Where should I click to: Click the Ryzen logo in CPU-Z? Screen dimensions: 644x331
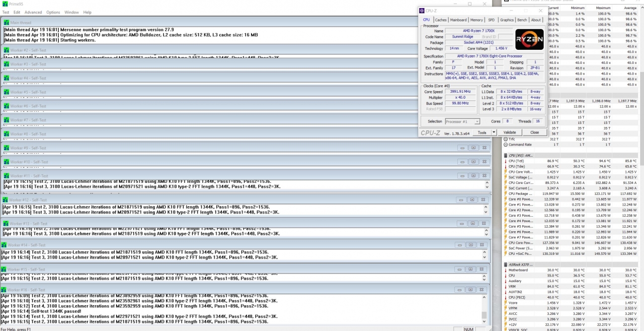point(529,39)
